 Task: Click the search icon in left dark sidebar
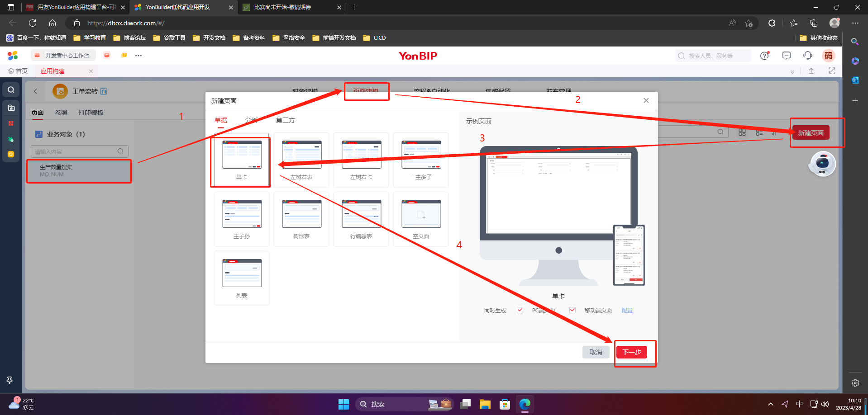[11, 90]
